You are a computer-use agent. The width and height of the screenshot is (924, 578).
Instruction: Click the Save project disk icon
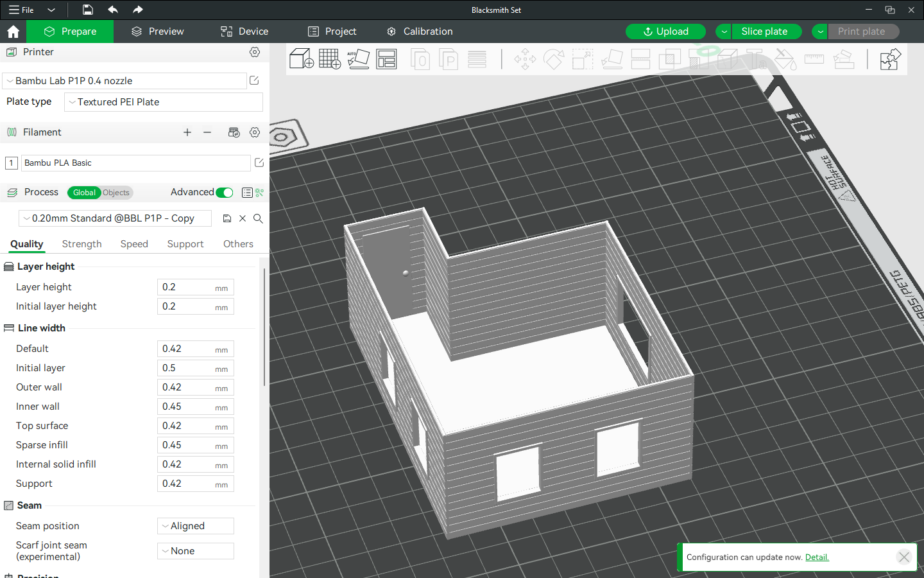click(88, 10)
